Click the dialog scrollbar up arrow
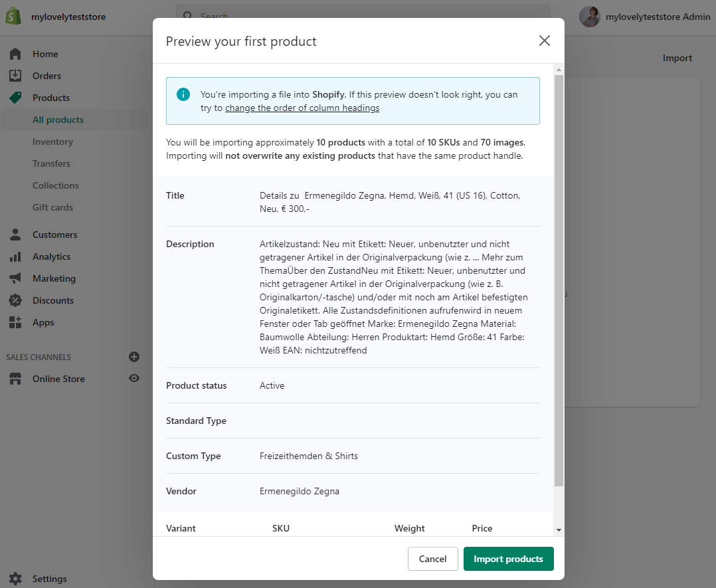The image size is (716, 588). (559, 70)
